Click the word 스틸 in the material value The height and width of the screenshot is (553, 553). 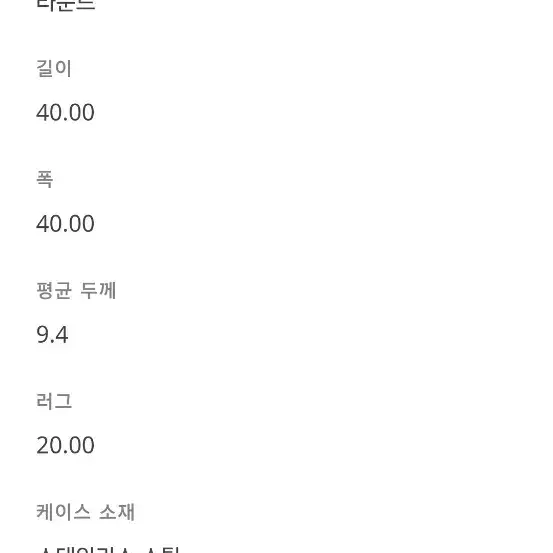point(163,550)
